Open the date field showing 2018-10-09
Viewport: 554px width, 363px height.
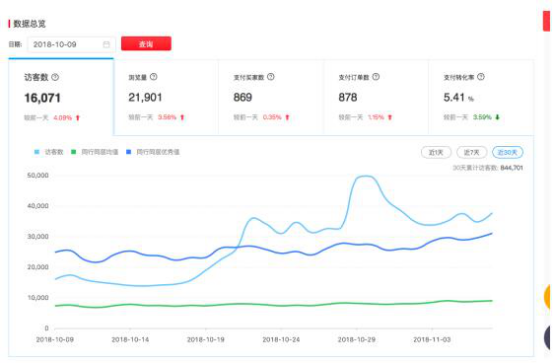coord(71,45)
